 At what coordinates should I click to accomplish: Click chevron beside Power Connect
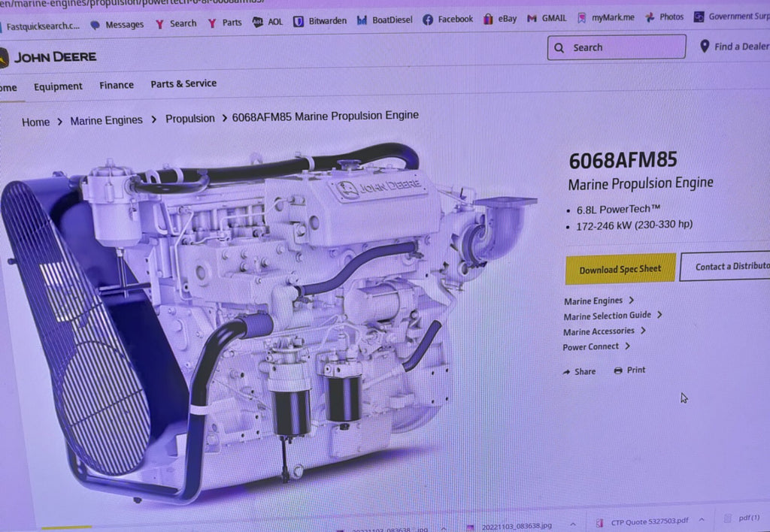(628, 346)
